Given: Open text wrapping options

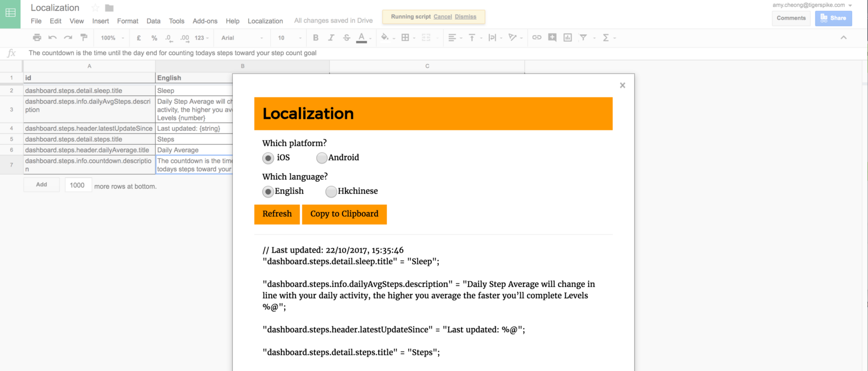Looking at the screenshot, I should point(492,38).
